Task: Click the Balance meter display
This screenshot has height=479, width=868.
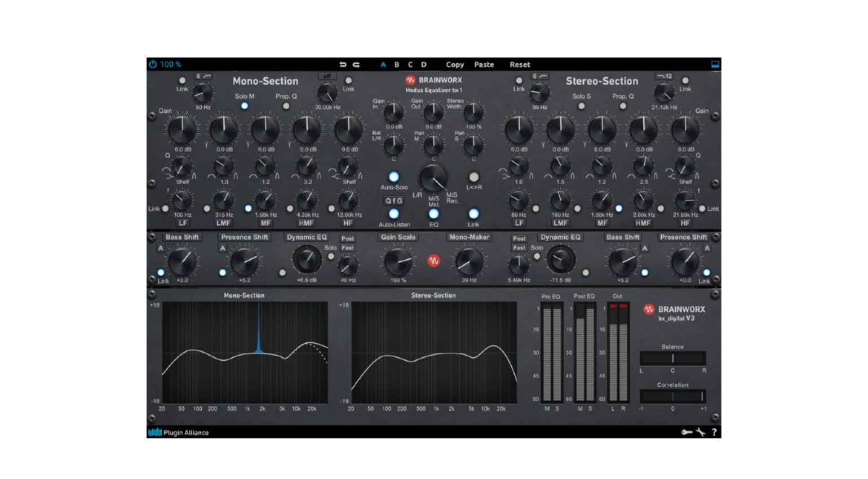Action: [672, 358]
